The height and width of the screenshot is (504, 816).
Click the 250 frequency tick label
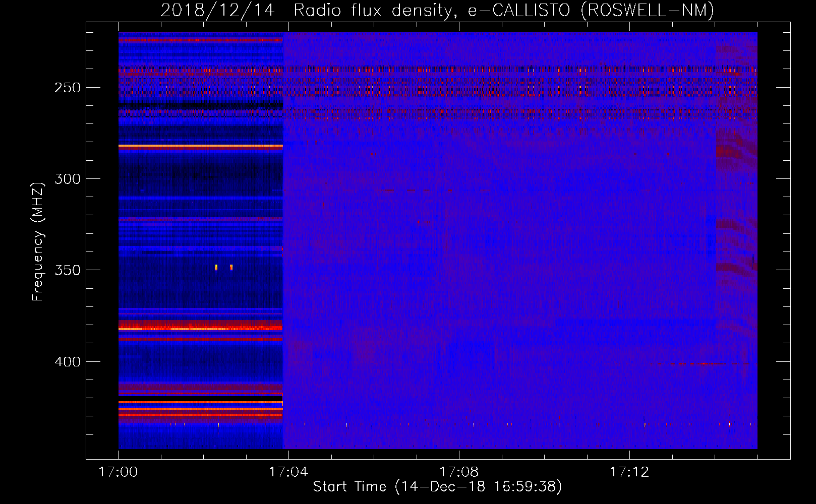pyautogui.click(x=68, y=88)
